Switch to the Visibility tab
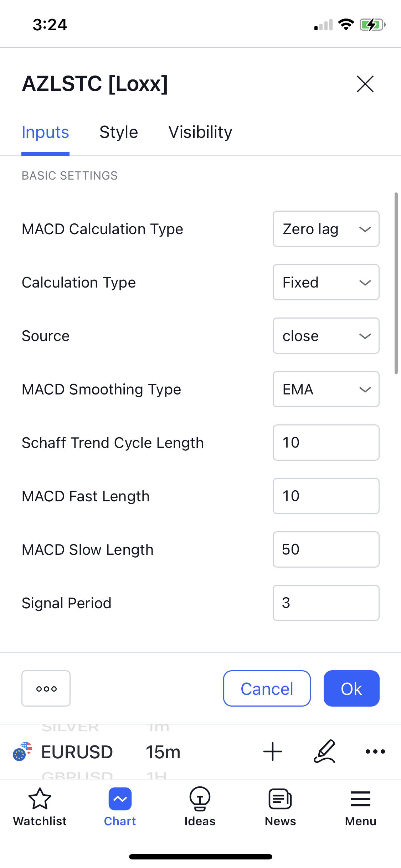401x868 pixels. coord(200,133)
